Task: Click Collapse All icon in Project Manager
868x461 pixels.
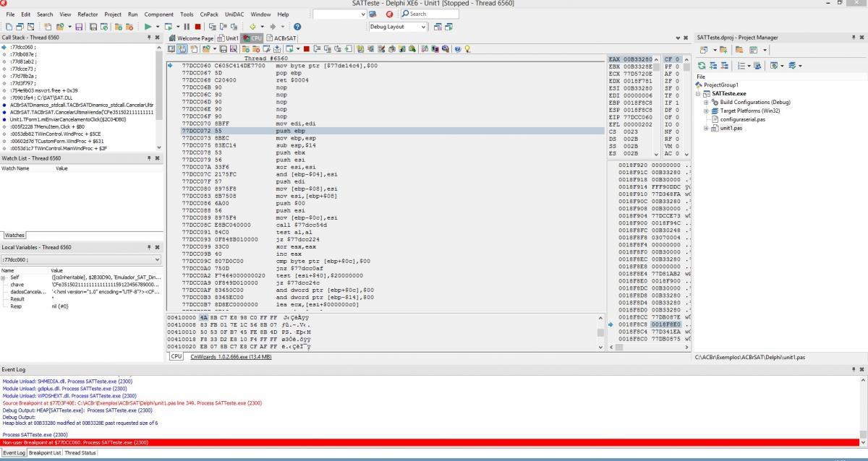Action: click(725, 66)
